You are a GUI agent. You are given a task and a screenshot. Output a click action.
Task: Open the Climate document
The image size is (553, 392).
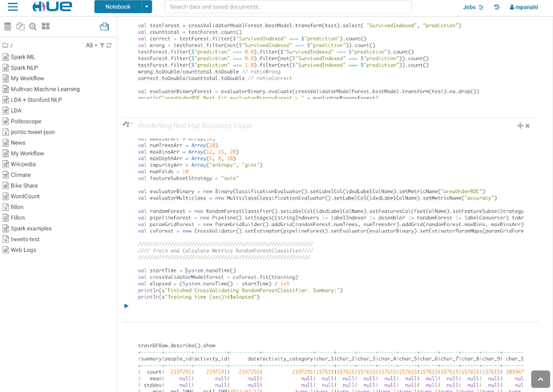21,175
